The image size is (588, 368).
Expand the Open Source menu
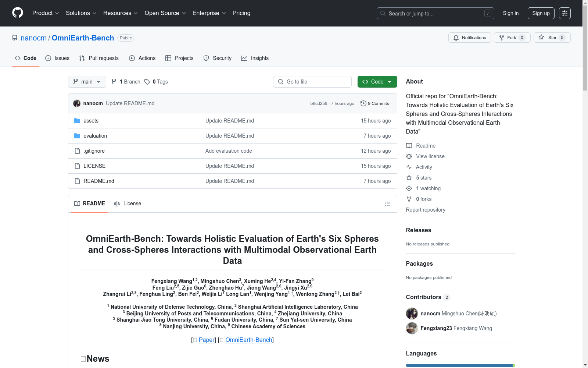[165, 13]
